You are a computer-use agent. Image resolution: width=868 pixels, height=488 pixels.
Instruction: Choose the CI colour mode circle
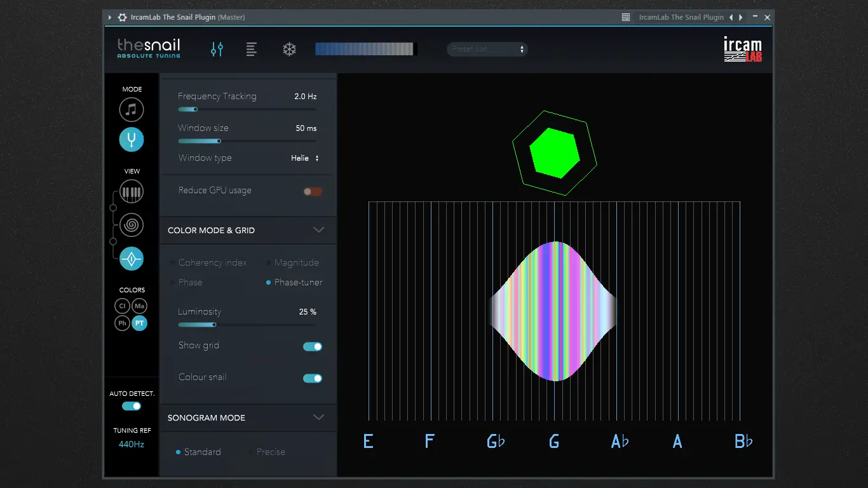pos(123,306)
